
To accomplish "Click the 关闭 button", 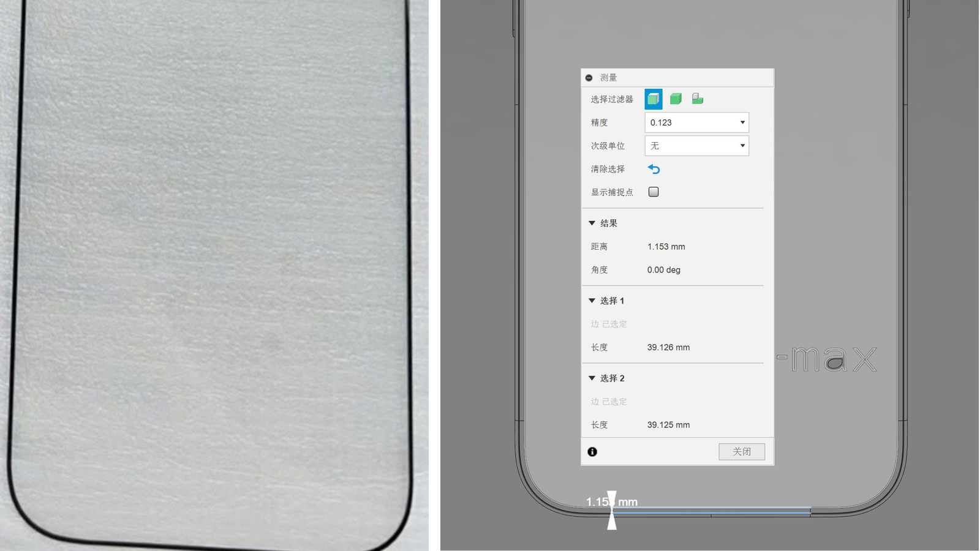I will click(742, 452).
